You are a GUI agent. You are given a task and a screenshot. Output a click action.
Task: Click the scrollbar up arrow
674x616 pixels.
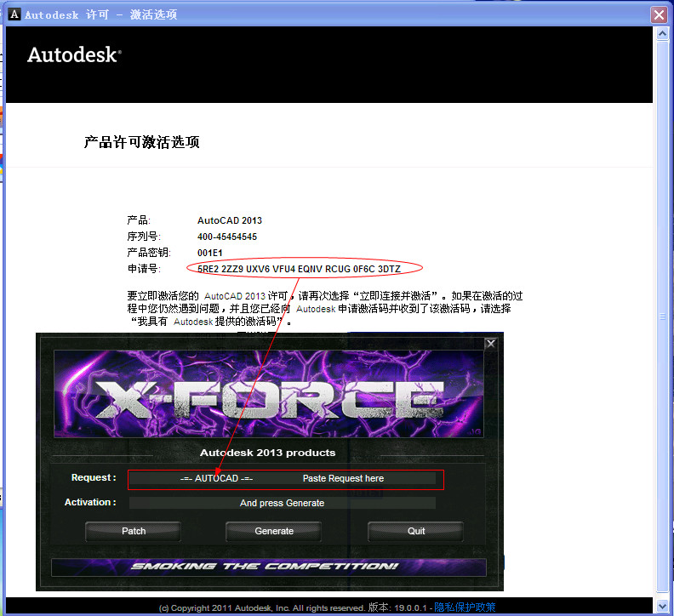pyautogui.click(x=662, y=33)
